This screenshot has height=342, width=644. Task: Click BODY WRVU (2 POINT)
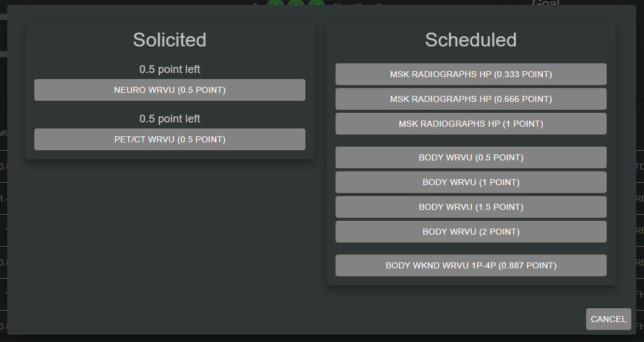click(470, 232)
